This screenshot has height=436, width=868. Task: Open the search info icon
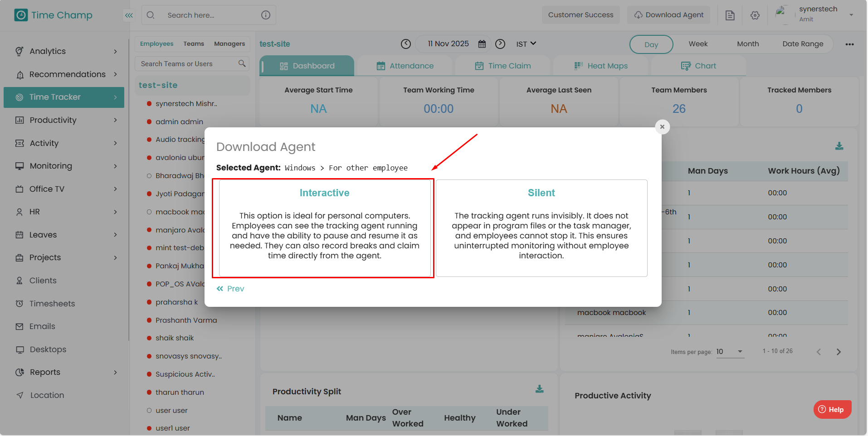(x=266, y=15)
